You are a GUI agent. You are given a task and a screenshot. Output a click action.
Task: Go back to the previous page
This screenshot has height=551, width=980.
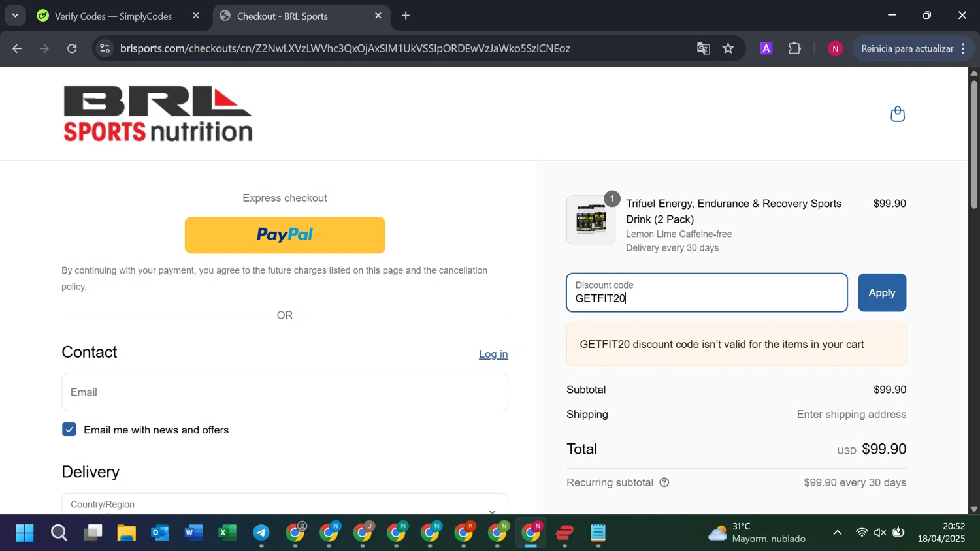point(17,48)
